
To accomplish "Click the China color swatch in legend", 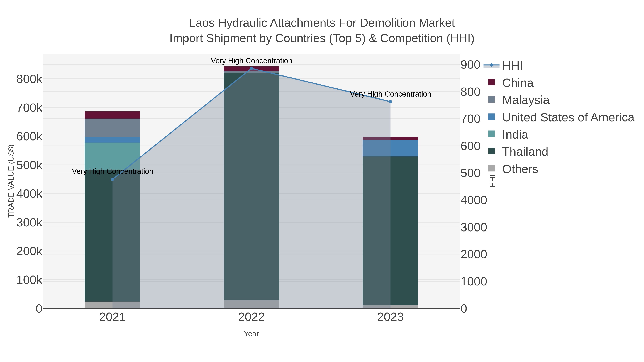I will (492, 82).
